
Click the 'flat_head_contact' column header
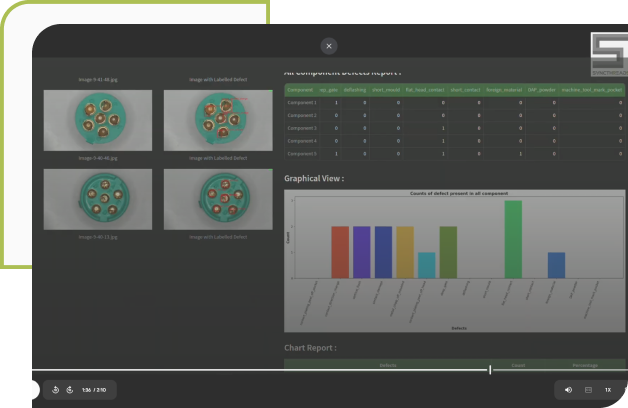tap(425, 89)
